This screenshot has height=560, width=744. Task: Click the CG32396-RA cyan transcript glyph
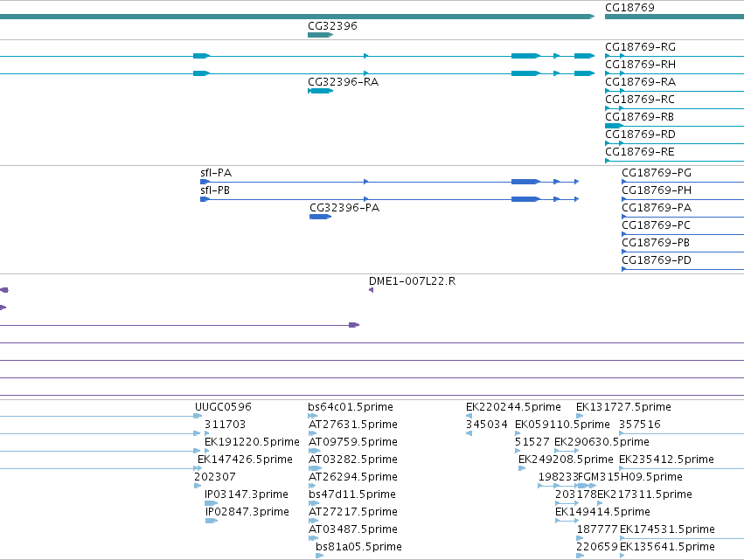point(320,91)
